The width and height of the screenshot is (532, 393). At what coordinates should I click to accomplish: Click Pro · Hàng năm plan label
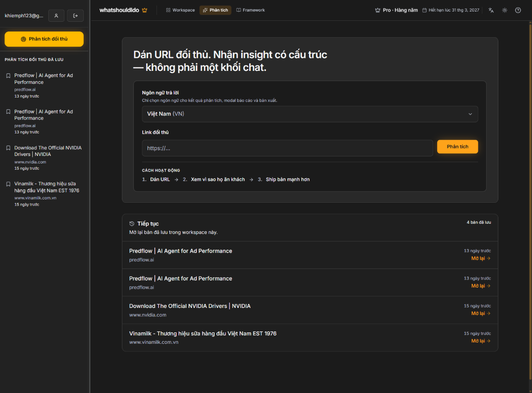point(400,10)
